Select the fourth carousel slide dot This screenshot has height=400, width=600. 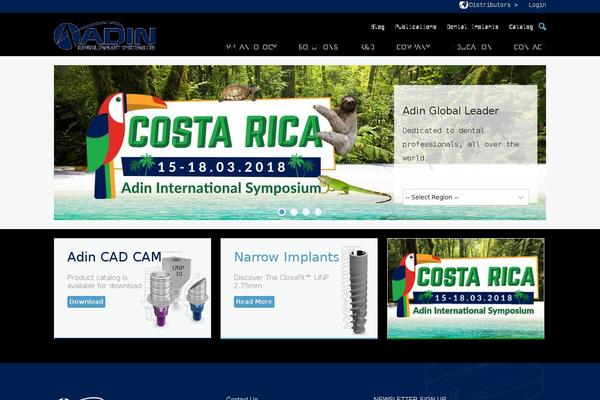pyautogui.click(x=318, y=212)
